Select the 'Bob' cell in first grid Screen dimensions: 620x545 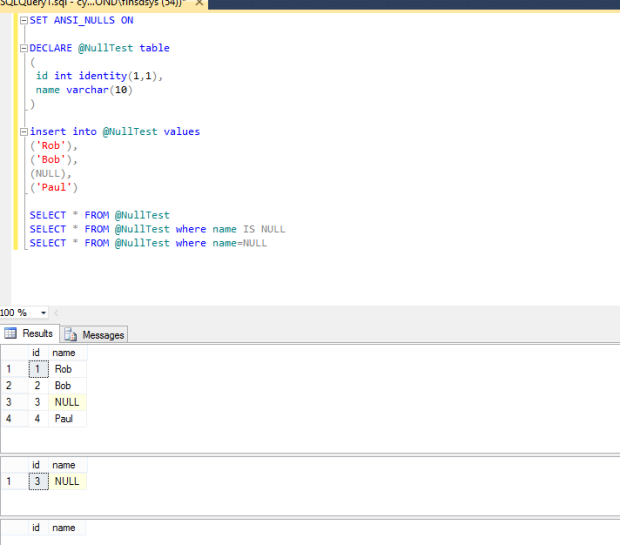click(x=64, y=385)
